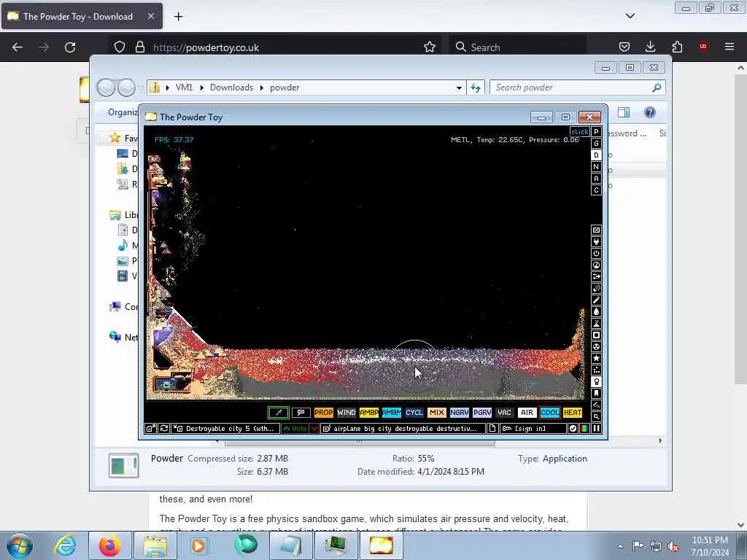Open Explorer help question mark icon

[x=649, y=112]
